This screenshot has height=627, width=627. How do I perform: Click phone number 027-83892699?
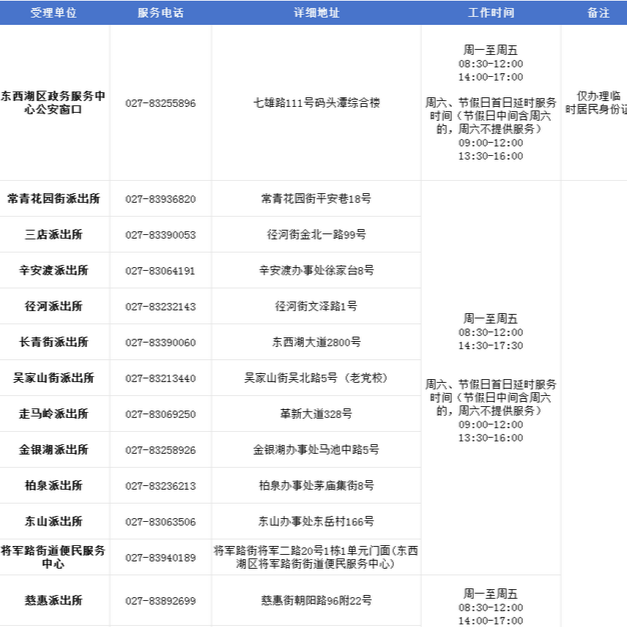click(x=160, y=601)
